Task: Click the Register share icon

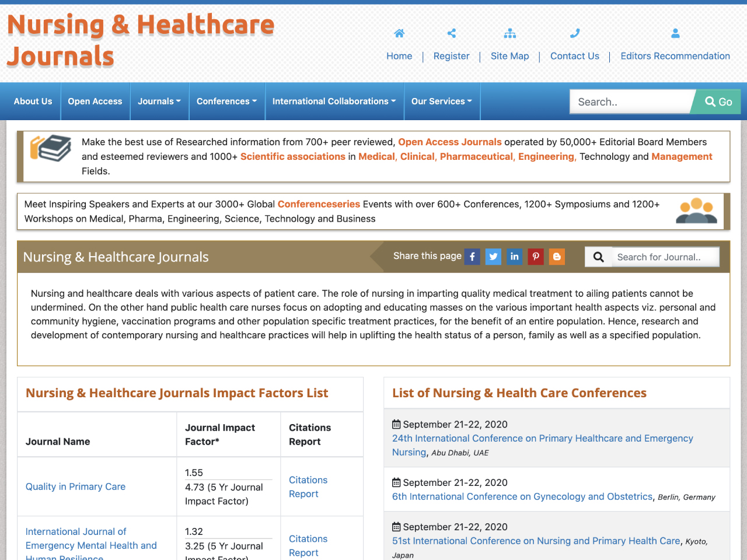Action: (x=452, y=33)
